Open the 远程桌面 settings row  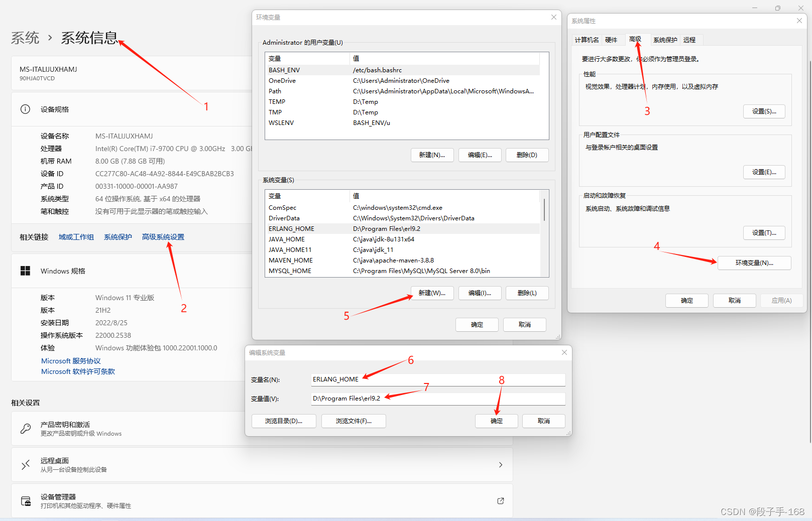(x=262, y=465)
